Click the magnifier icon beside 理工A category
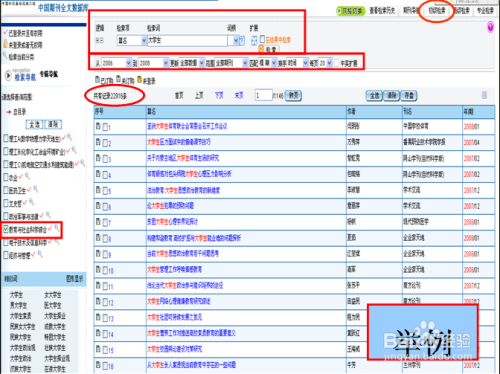Viewport: 500px width, 374px height. coord(69,137)
